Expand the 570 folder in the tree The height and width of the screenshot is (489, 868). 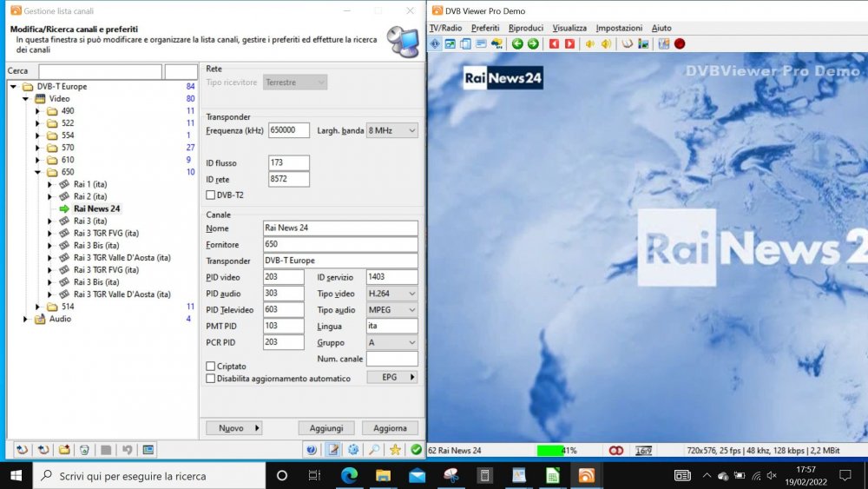(37, 148)
